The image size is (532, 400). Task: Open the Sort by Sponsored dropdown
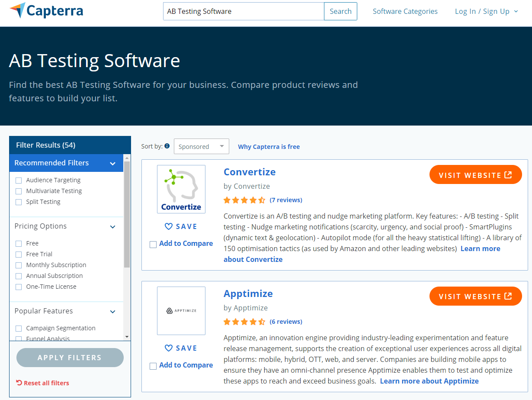pos(202,146)
